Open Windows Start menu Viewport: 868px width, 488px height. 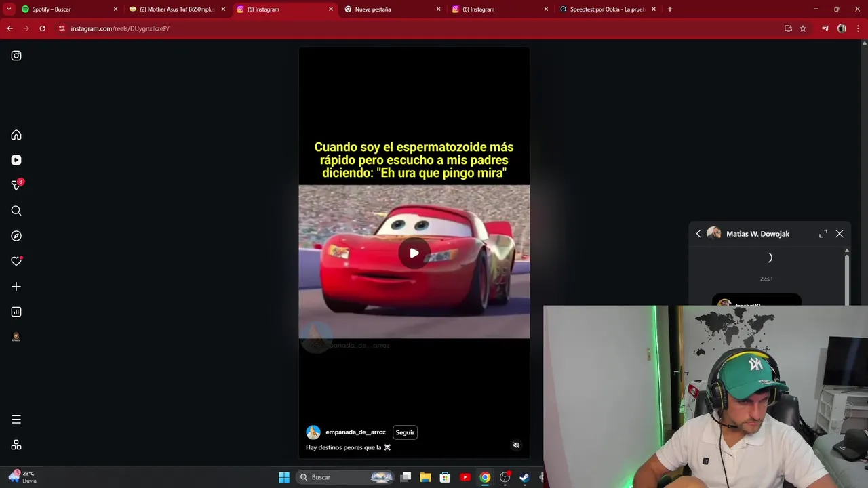point(284,477)
